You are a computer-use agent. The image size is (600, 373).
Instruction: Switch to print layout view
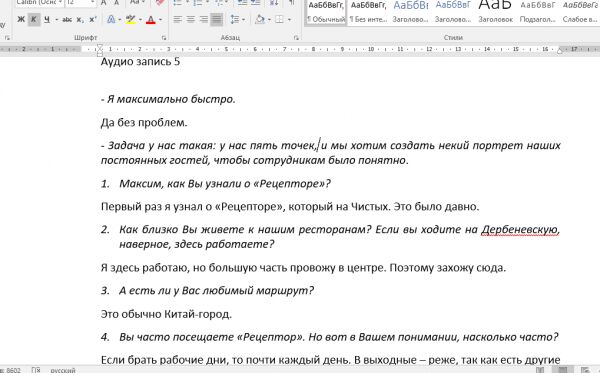click(x=562, y=370)
